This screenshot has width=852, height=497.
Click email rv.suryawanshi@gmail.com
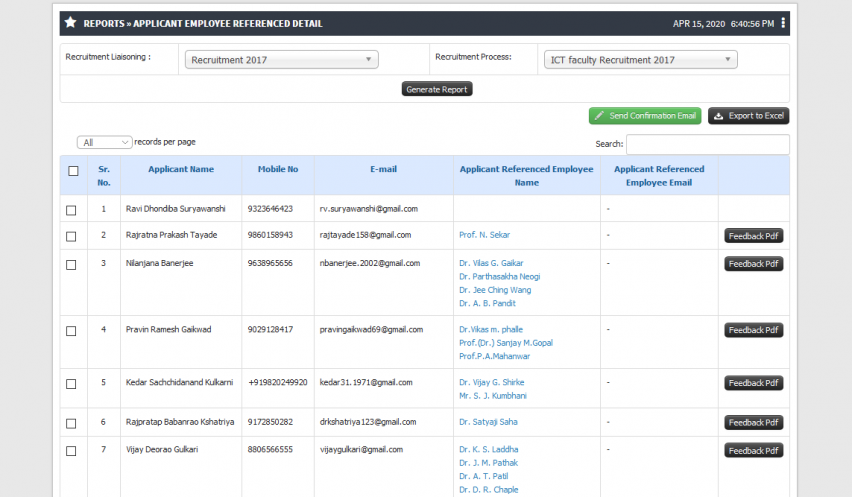click(x=368, y=209)
